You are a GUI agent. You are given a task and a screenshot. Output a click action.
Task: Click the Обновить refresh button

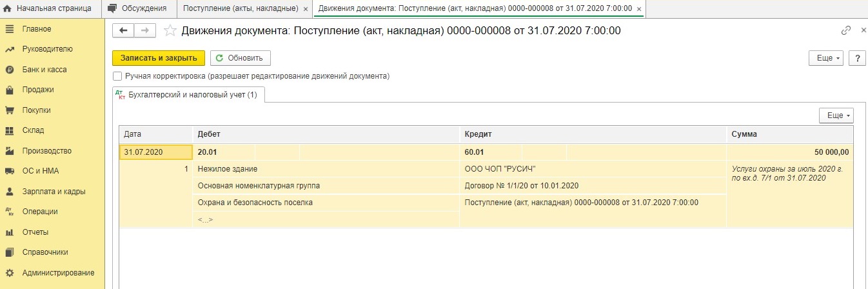click(x=241, y=58)
